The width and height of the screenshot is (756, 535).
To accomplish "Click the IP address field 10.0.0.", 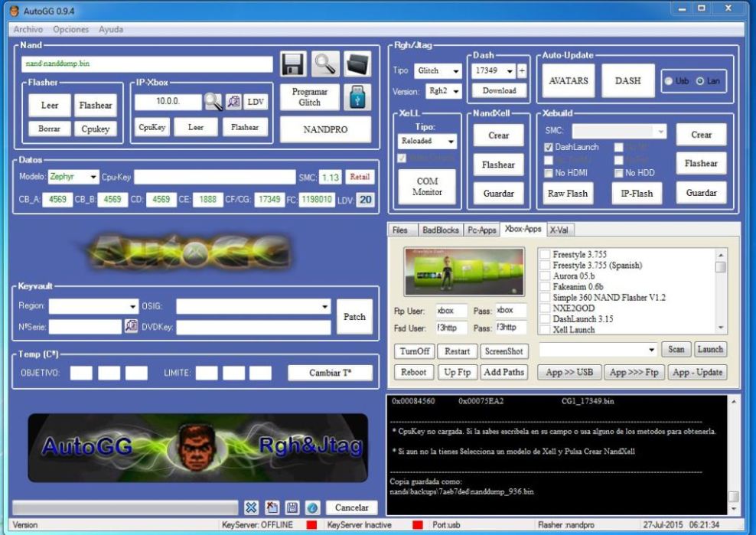I will click(168, 102).
